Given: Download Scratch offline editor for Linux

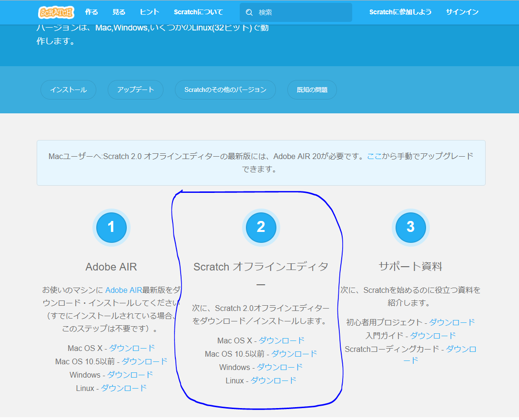Looking at the screenshot, I should click(x=274, y=380).
